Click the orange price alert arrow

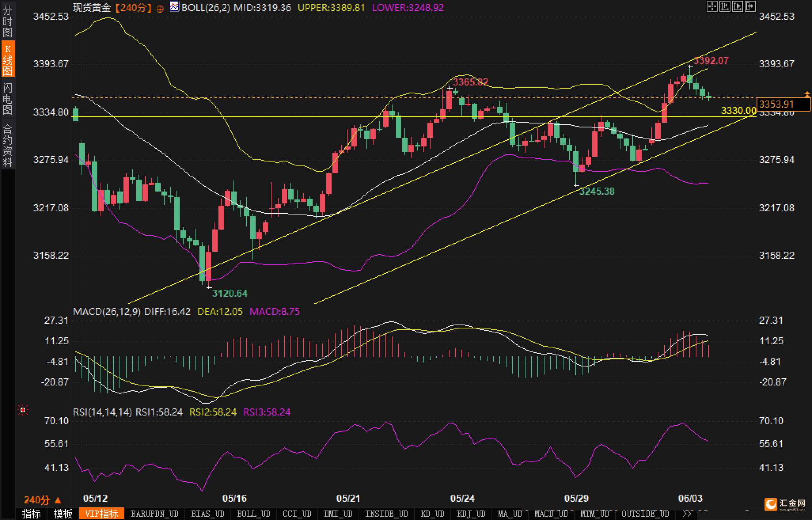coord(807,94)
